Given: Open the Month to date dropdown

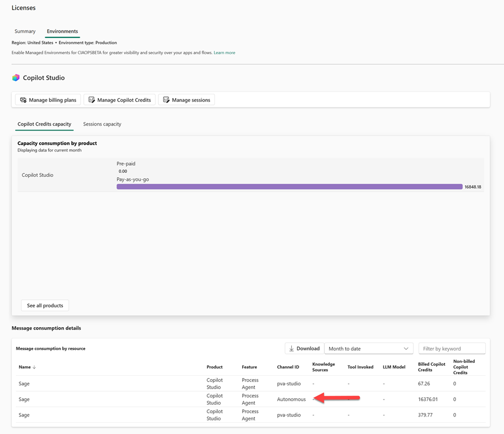Looking at the screenshot, I should [x=369, y=348].
